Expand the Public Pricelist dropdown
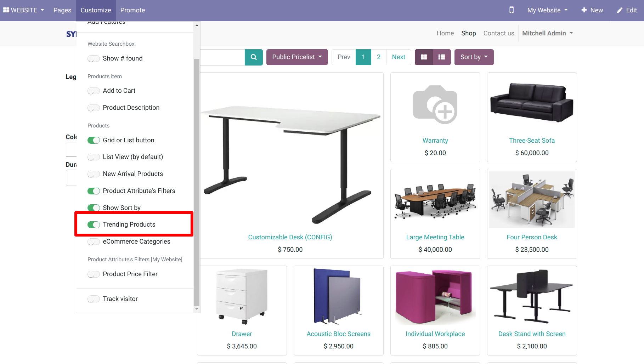Screen dimensions: 644x364 297,57
